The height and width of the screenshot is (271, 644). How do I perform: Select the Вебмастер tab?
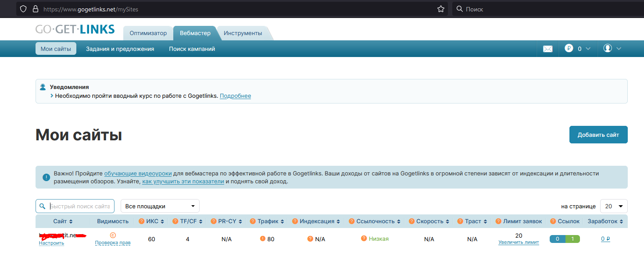[195, 33]
